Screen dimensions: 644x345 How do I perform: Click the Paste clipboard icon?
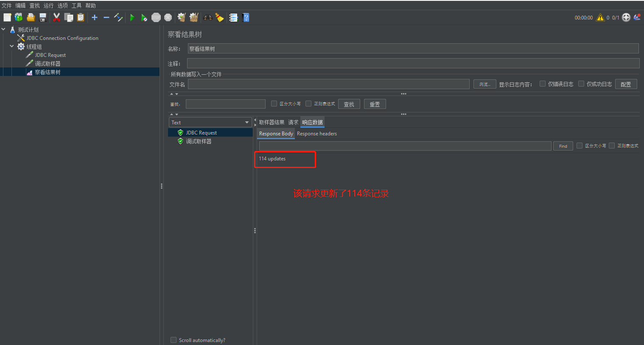pos(81,17)
